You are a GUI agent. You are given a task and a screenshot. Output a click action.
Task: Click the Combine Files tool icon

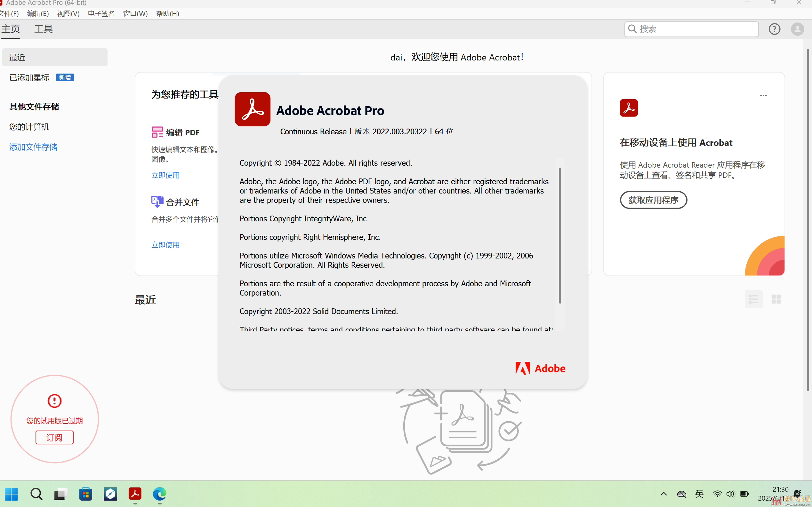[157, 202]
